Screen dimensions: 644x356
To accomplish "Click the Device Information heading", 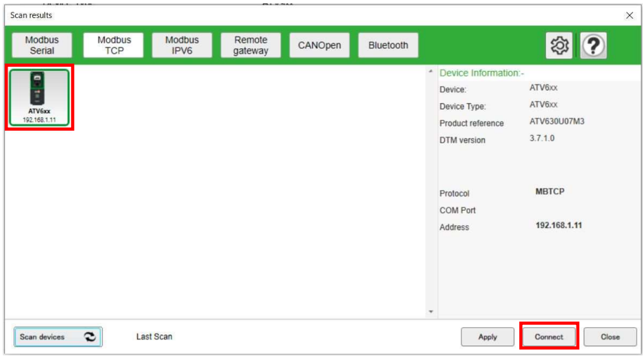I will point(481,73).
